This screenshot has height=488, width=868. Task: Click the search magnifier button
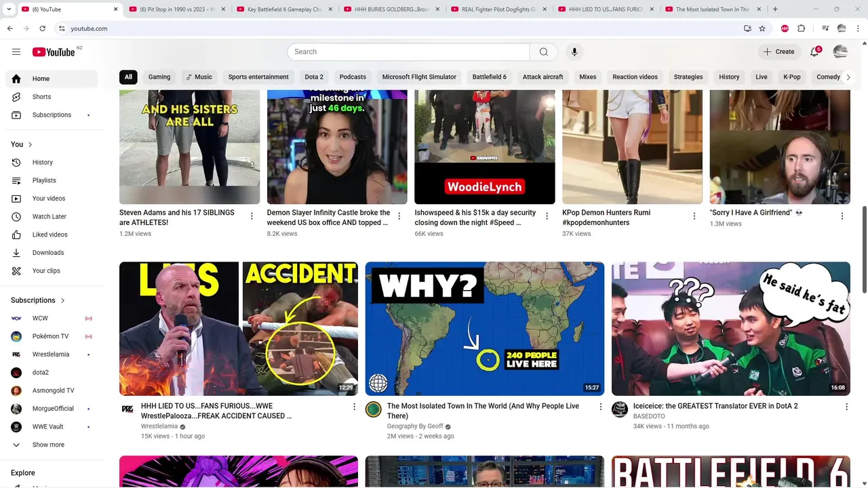pyautogui.click(x=543, y=52)
